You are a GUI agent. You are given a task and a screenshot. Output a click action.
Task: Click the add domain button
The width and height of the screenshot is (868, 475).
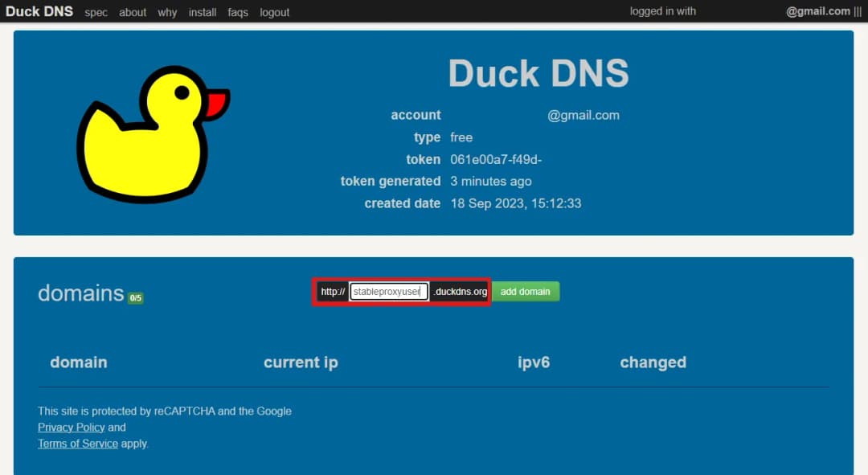click(x=526, y=292)
